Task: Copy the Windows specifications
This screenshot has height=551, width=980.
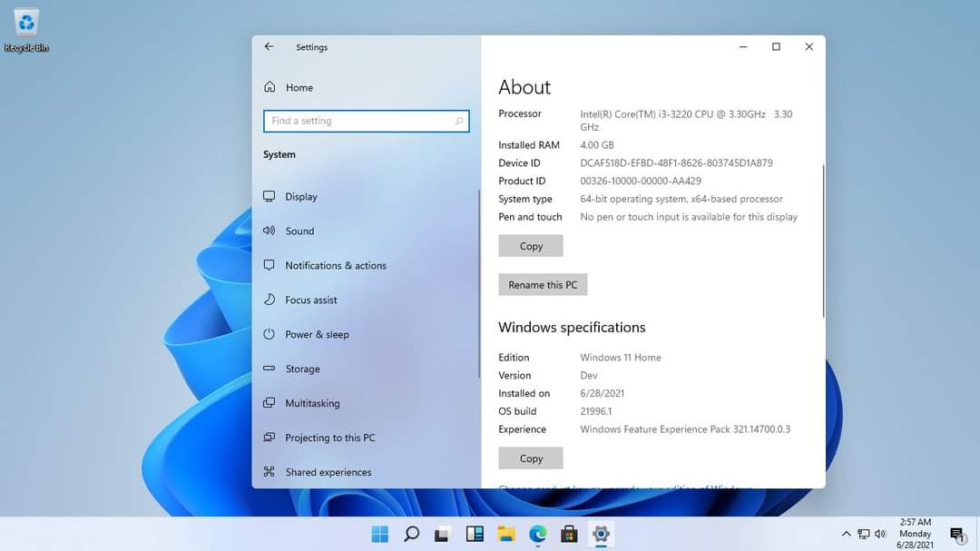Action: coord(531,458)
